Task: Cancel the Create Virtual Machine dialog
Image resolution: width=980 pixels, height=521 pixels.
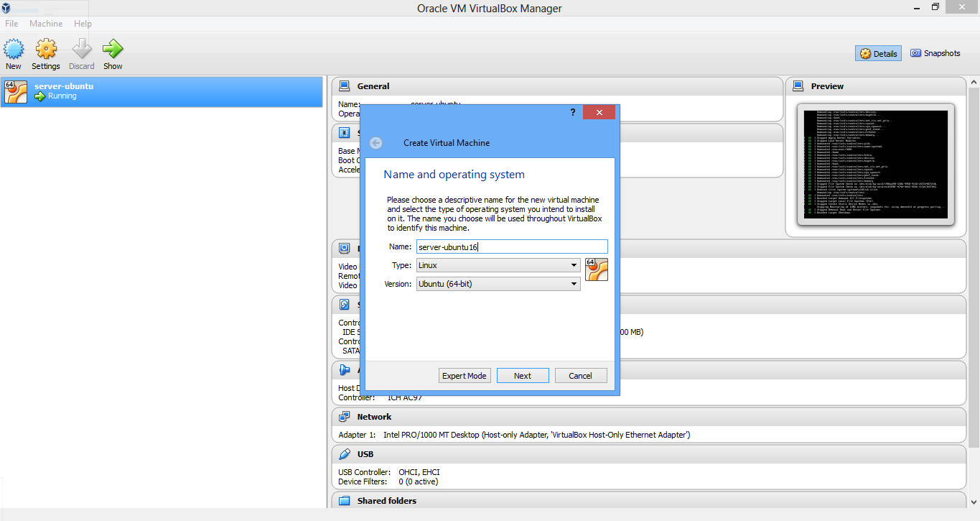Action: click(580, 376)
